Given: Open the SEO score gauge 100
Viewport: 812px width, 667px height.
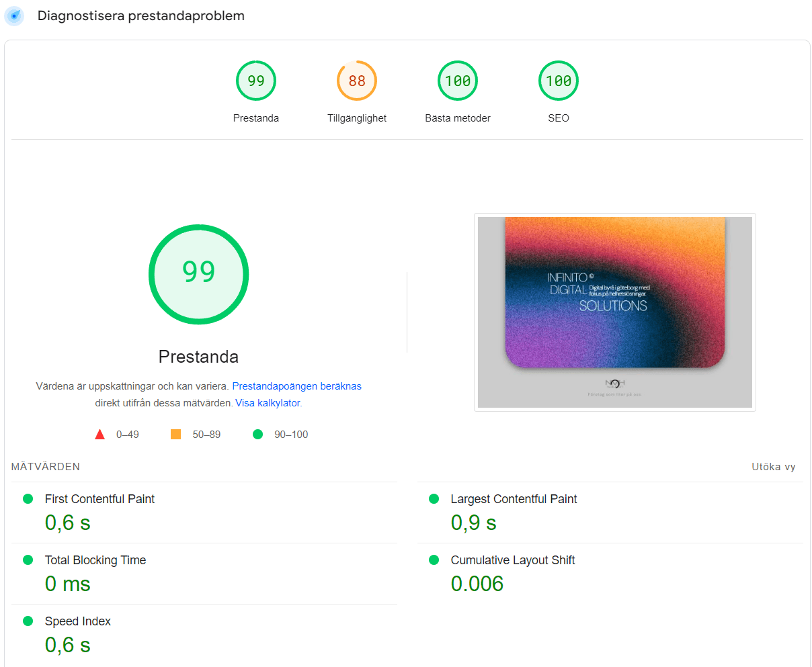Looking at the screenshot, I should point(559,81).
